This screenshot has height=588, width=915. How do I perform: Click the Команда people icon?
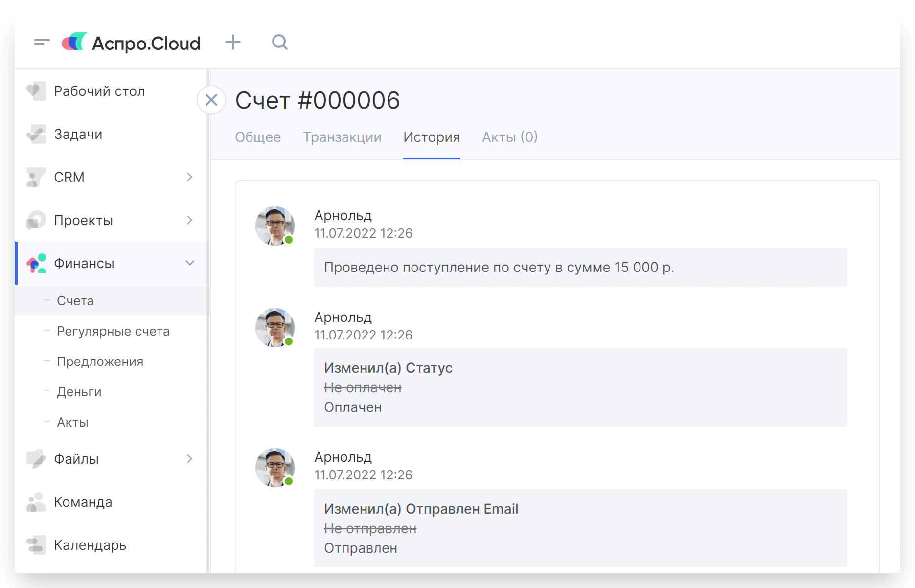click(36, 502)
